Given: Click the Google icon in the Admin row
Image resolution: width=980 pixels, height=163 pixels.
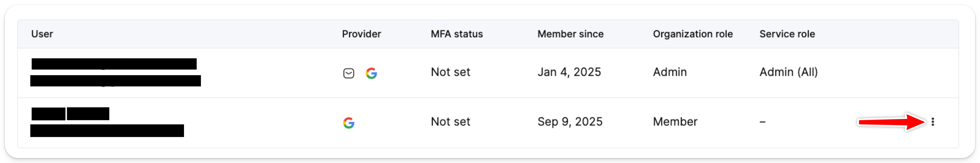Looking at the screenshot, I should tap(371, 73).
